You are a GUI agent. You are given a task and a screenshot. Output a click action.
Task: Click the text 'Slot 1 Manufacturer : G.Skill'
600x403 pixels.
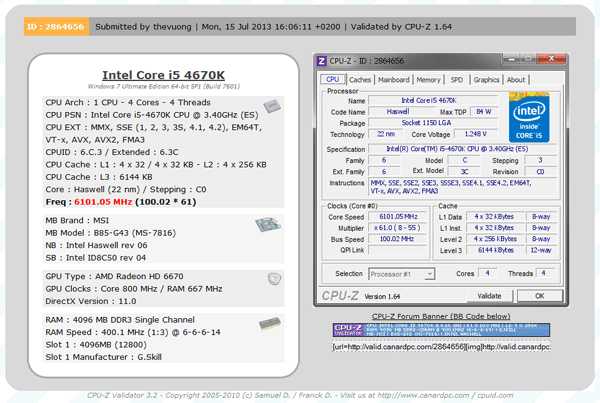(x=103, y=357)
